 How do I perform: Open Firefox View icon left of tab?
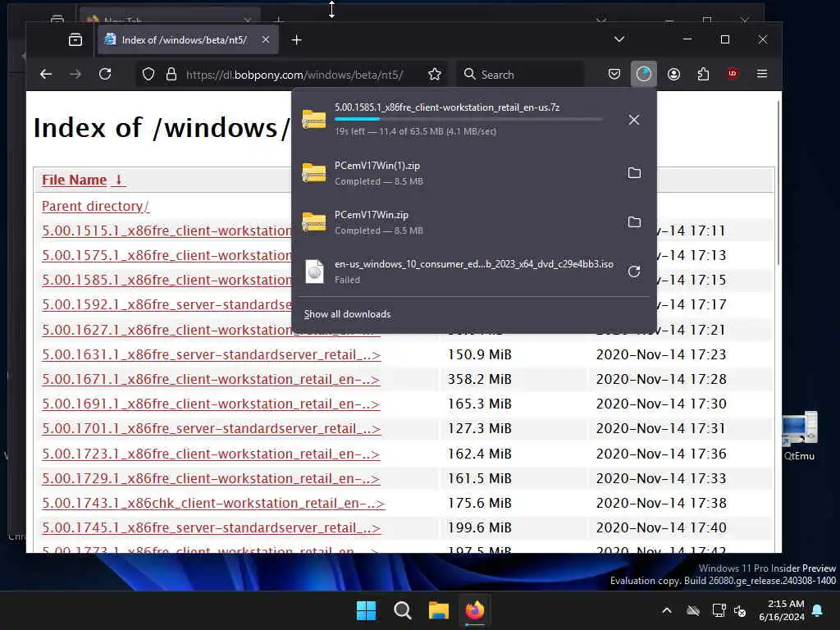75,39
